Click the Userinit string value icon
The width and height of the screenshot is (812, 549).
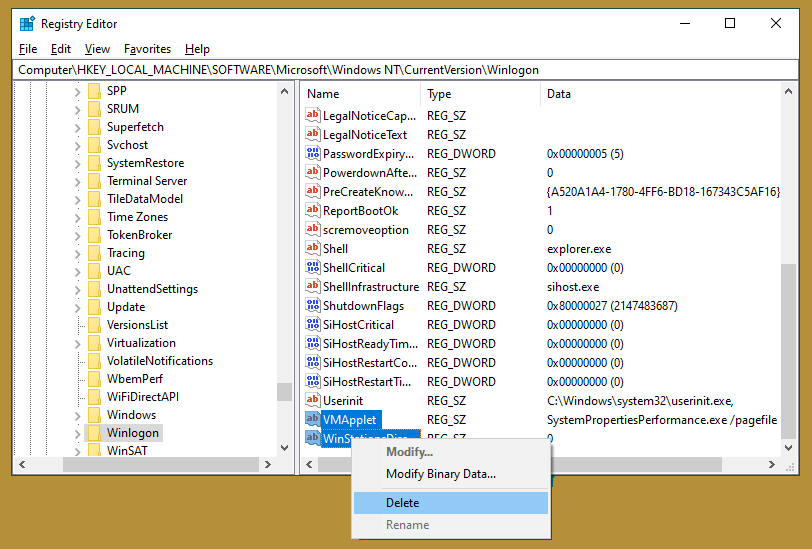pyautogui.click(x=312, y=400)
